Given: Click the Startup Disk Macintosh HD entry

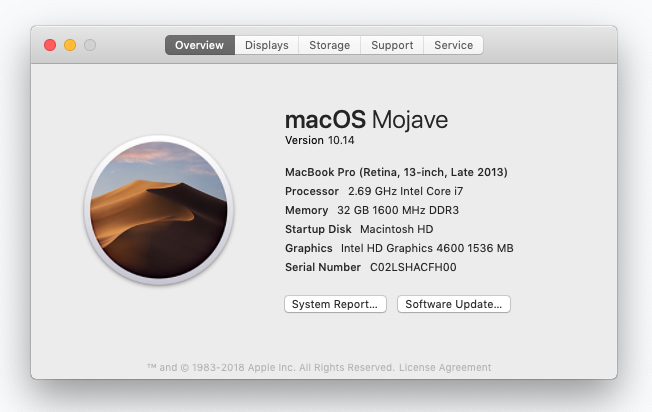Looking at the screenshot, I should coord(359,229).
